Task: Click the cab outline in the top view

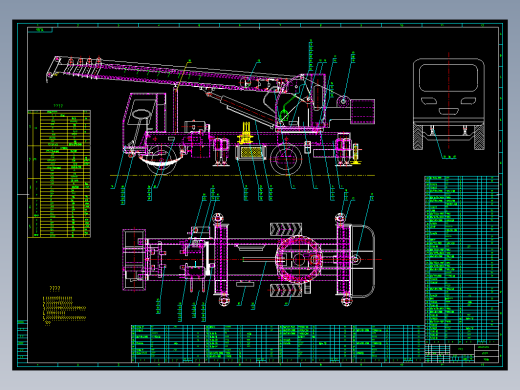Action: 134,259
